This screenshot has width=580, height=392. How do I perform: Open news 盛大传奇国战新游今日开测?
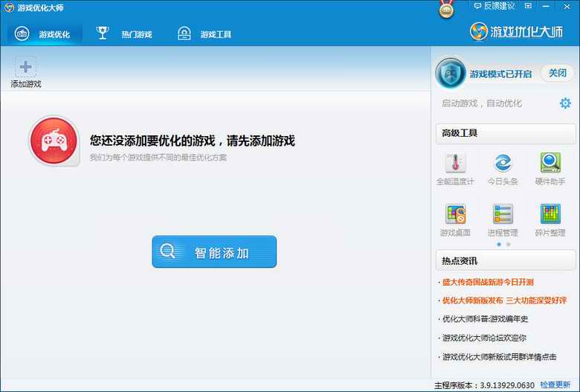point(488,282)
